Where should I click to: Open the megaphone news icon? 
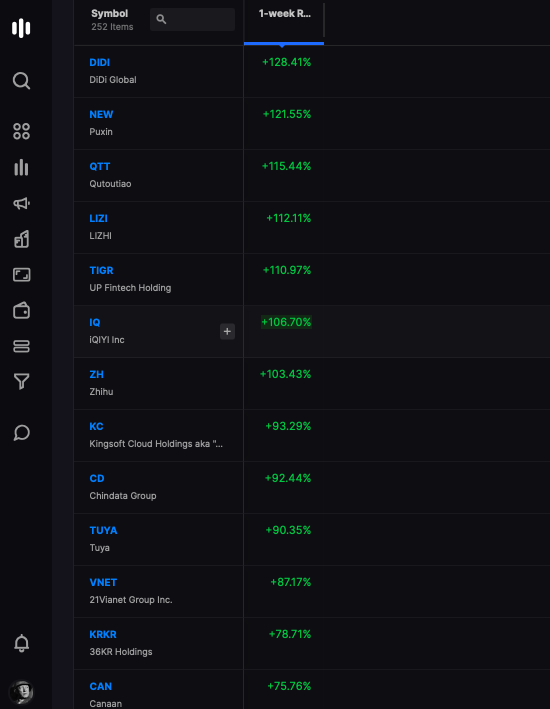click(21, 203)
